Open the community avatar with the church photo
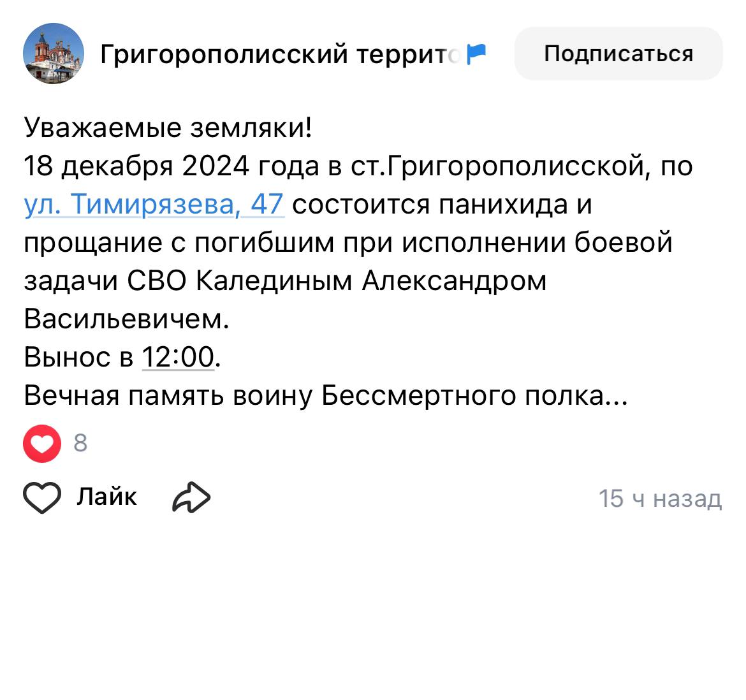This screenshot has height=700, width=746. pyautogui.click(x=54, y=54)
